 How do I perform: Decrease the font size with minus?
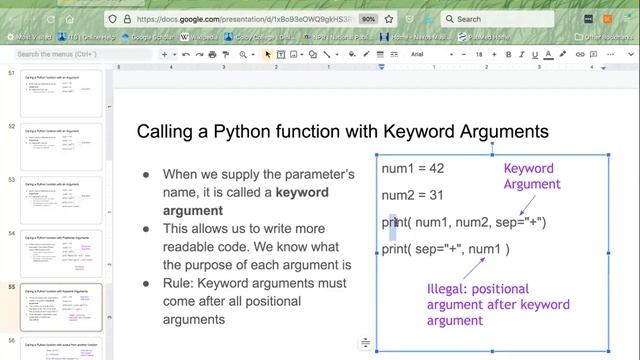click(464, 54)
